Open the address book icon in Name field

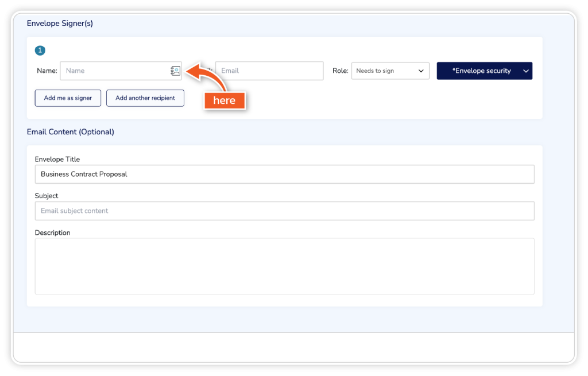pyautogui.click(x=175, y=71)
